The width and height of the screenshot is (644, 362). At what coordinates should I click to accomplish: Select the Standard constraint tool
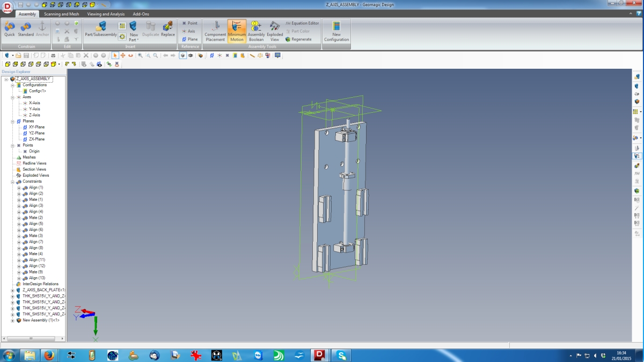click(26, 29)
